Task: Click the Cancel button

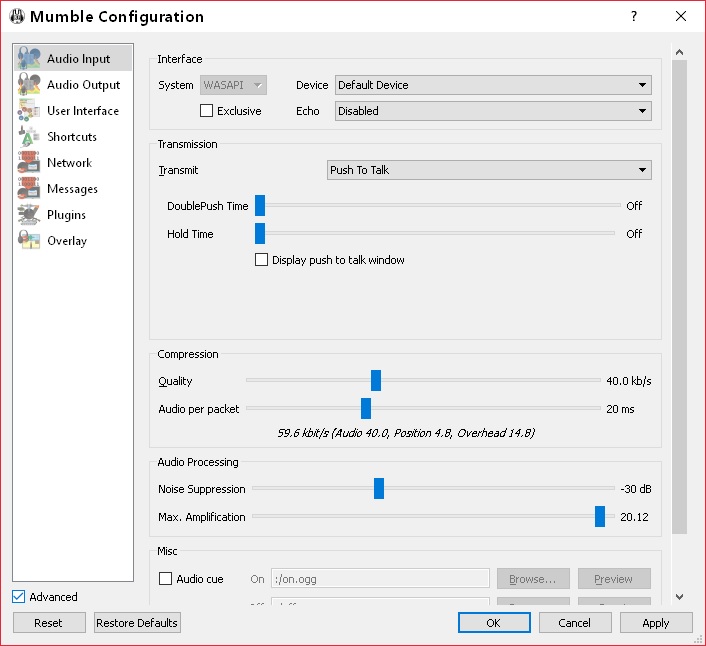Action: (575, 623)
